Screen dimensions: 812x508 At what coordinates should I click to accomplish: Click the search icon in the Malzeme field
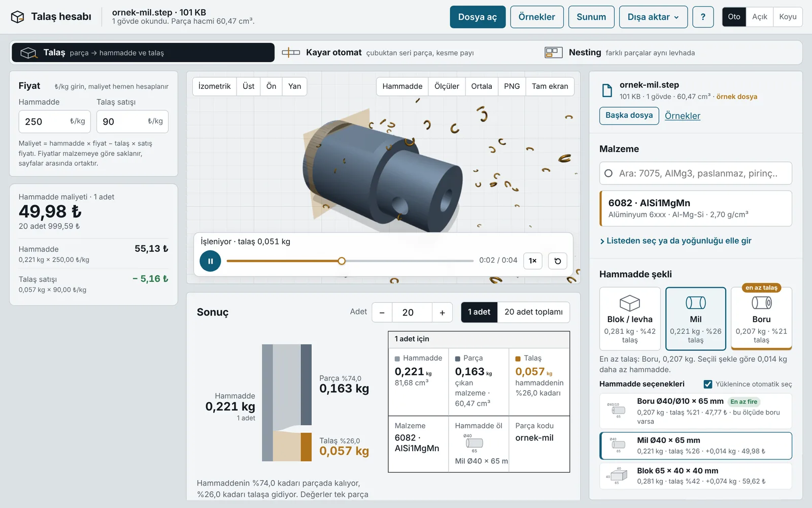click(x=608, y=173)
